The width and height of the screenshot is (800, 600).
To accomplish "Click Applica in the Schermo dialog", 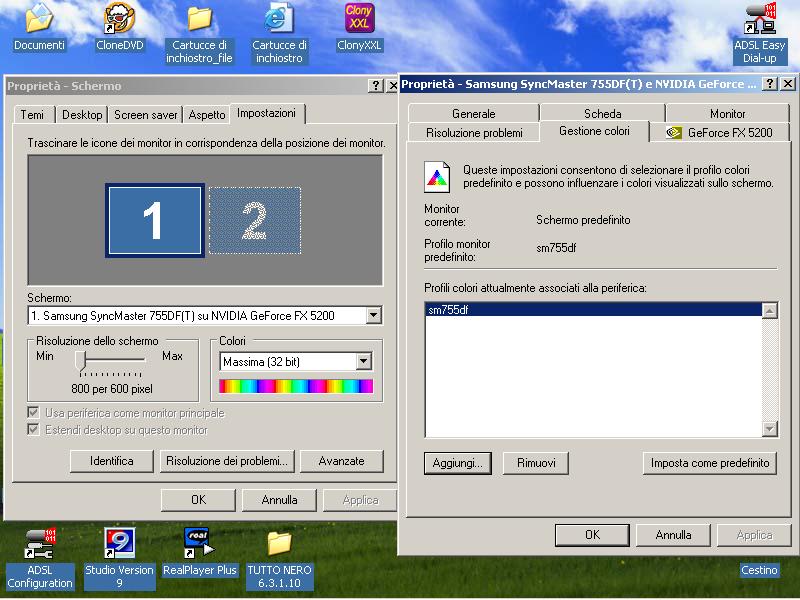I will click(360, 500).
